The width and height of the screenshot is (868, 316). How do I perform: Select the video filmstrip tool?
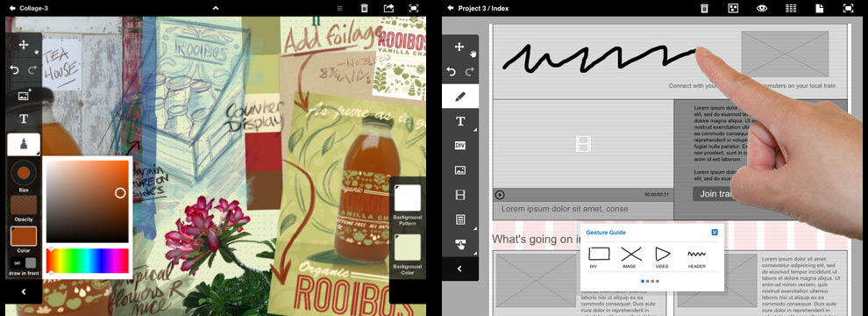click(x=460, y=195)
